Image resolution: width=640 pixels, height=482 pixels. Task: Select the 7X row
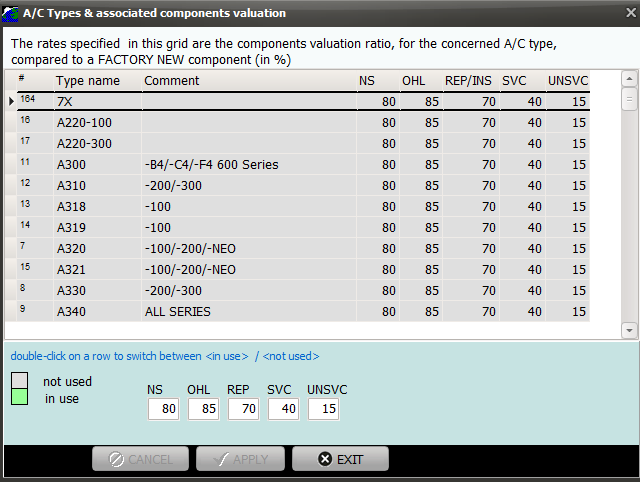click(x=303, y=101)
